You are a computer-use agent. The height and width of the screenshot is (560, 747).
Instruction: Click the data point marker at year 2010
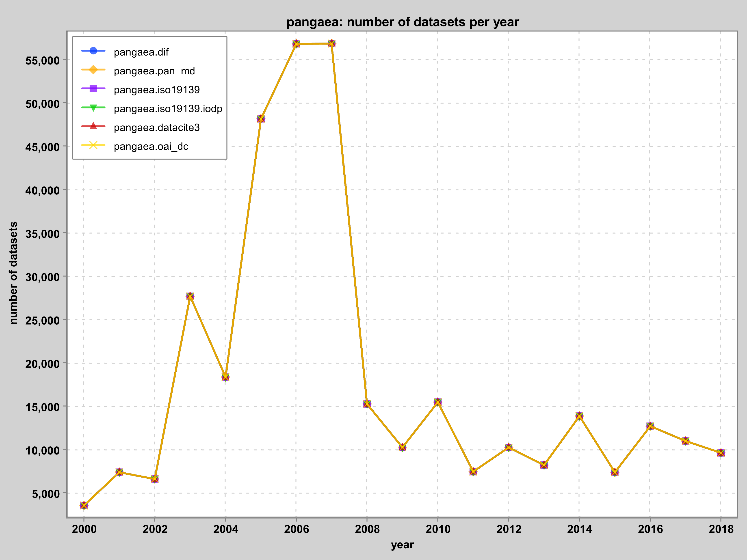[438, 402]
